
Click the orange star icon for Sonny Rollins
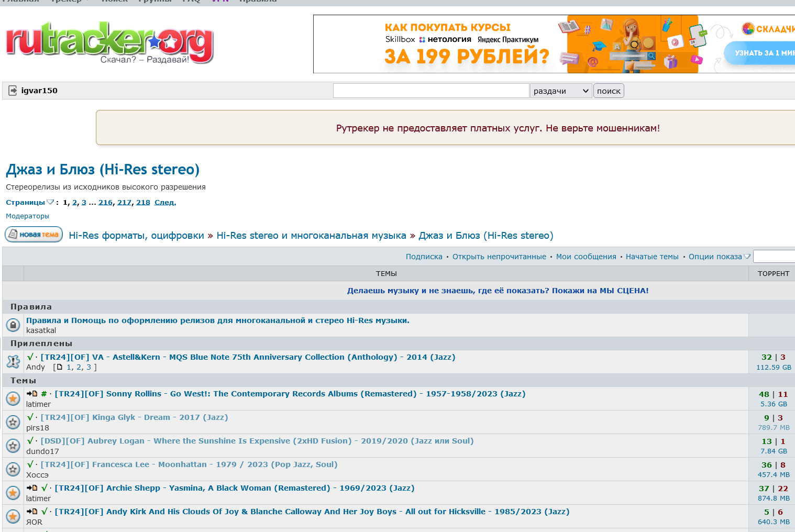point(13,398)
